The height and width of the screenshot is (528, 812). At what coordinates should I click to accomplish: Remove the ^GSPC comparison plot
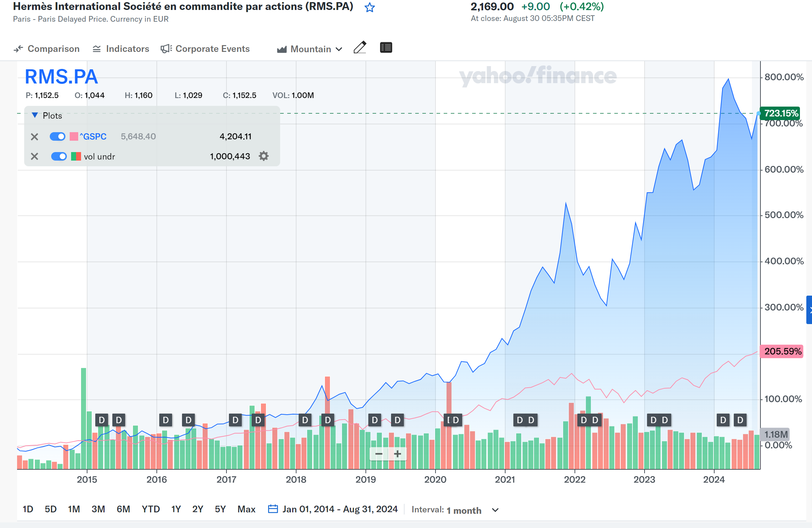(x=34, y=137)
